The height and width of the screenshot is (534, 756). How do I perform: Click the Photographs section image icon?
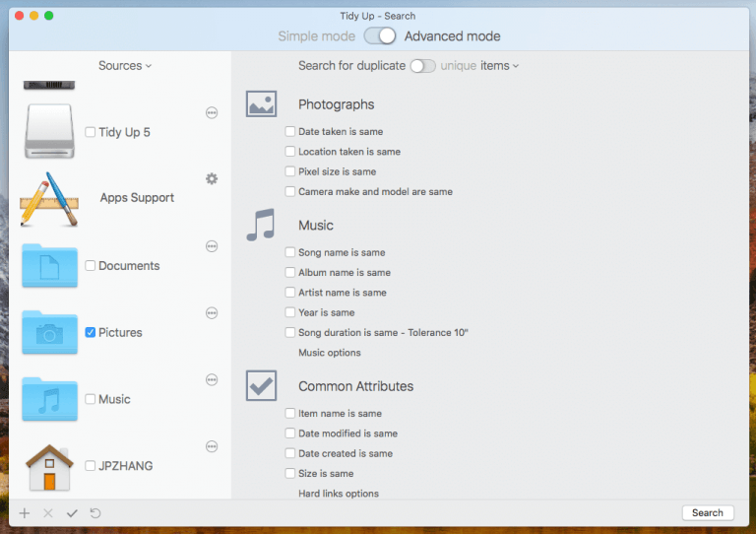pos(261,103)
